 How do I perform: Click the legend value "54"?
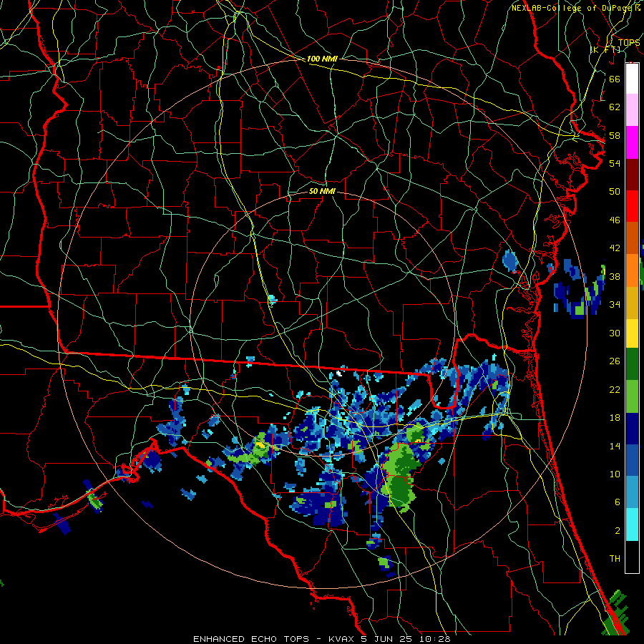click(x=615, y=163)
